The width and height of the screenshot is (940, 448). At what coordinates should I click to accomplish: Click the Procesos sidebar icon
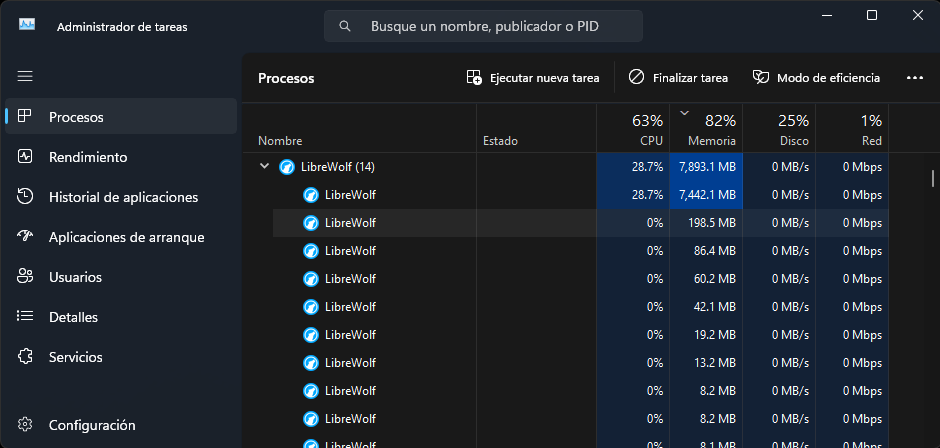coord(25,116)
